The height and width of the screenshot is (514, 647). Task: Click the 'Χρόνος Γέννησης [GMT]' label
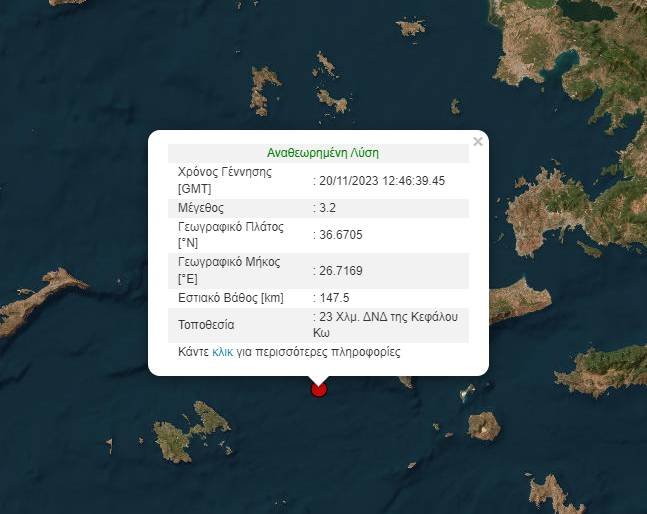point(225,180)
